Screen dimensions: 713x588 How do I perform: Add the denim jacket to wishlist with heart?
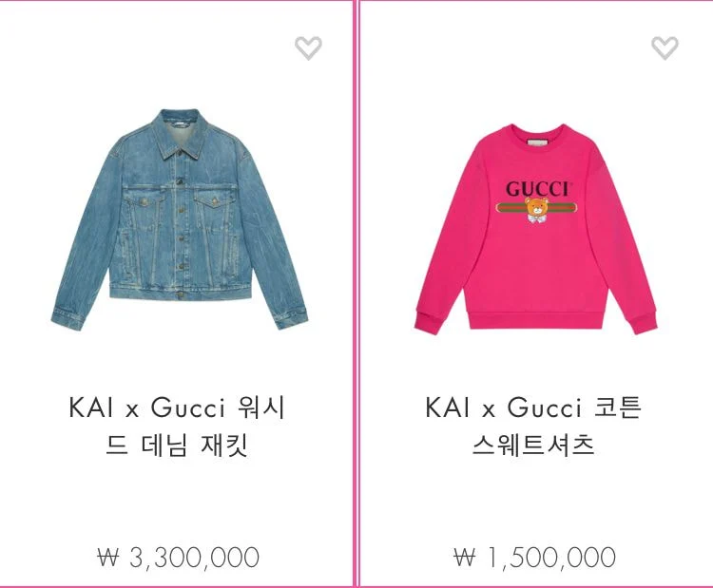[x=308, y=47]
